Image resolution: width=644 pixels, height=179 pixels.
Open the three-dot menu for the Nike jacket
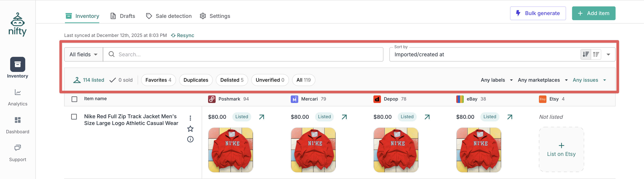pos(190,118)
